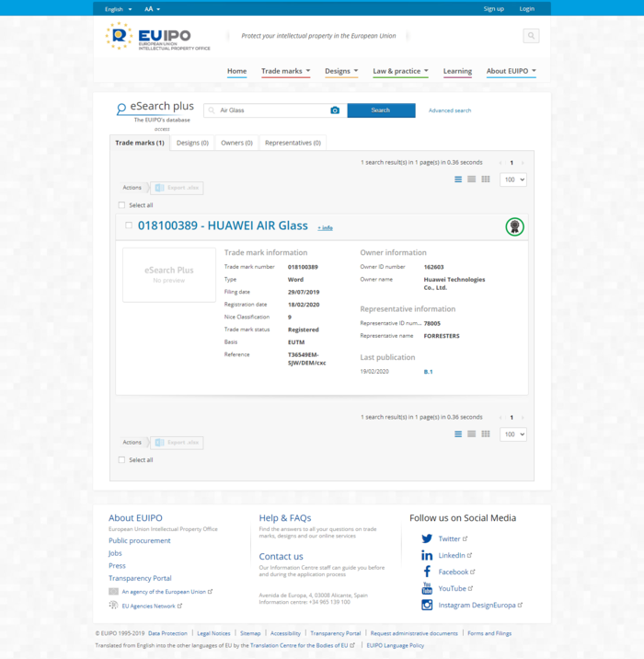Open the B.1 last publication link
This screenshot has width=644, height=659.
tap(428, 372)
